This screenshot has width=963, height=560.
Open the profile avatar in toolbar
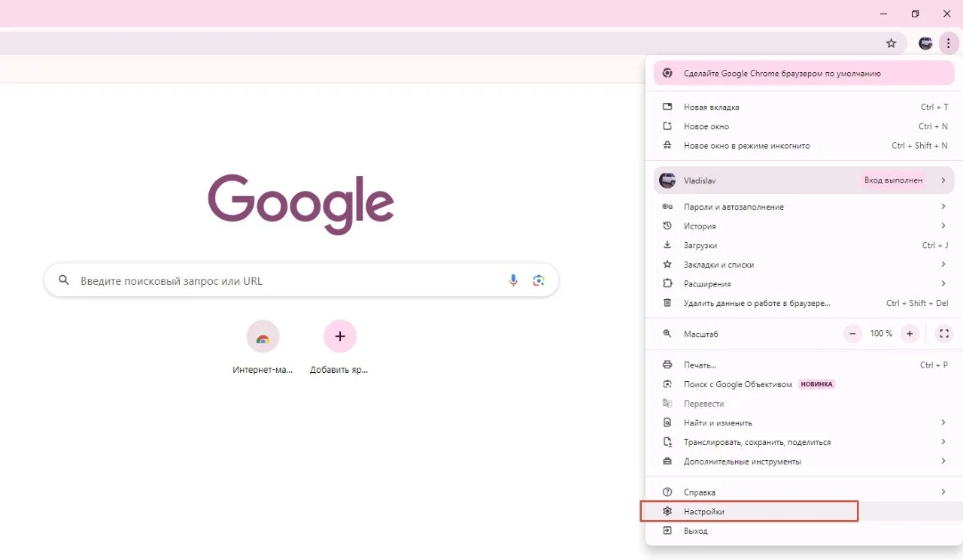point(925,44)
